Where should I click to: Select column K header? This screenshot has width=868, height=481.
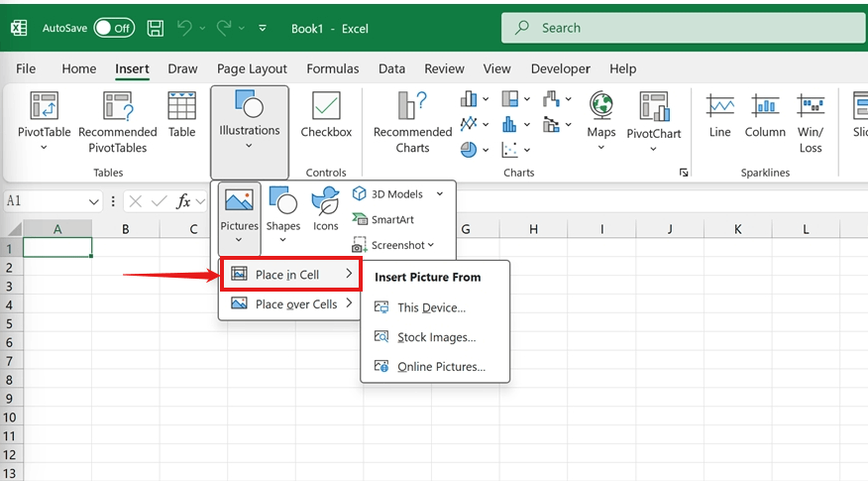click(x=738, y=229)
